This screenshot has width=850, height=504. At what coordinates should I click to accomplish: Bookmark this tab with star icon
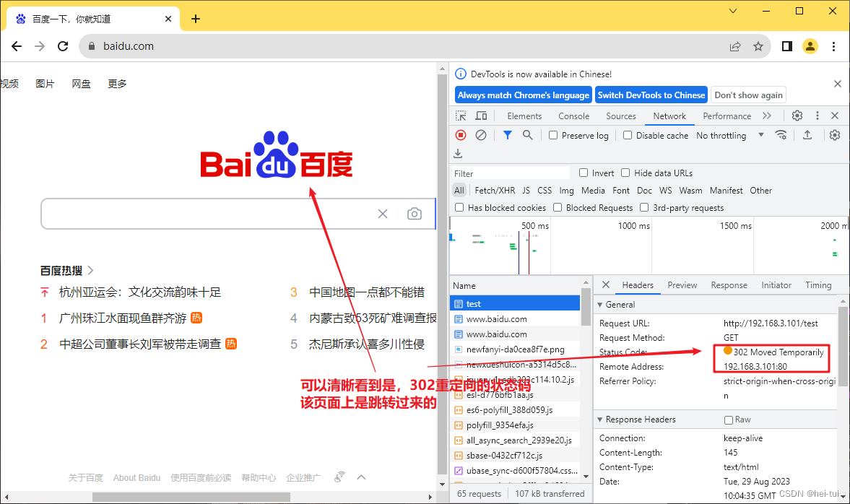click(758, 47)
